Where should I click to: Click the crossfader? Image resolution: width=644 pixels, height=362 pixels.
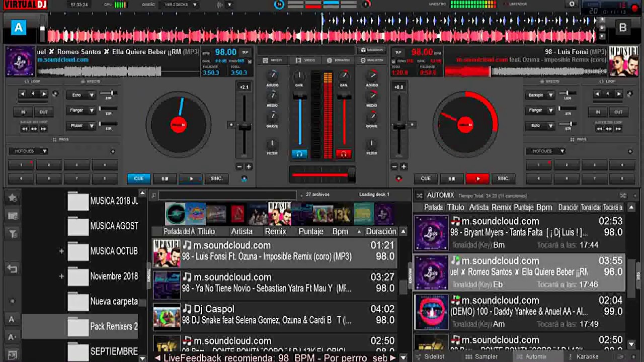point(323,175)
